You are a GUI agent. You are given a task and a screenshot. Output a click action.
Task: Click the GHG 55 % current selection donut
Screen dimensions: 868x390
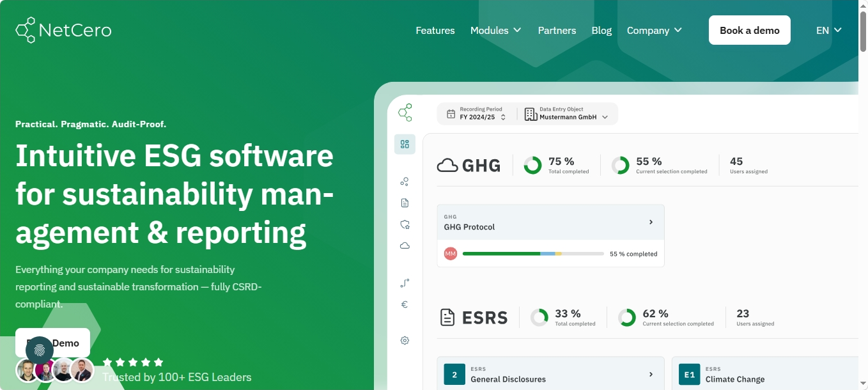click(x=621, y=166)
